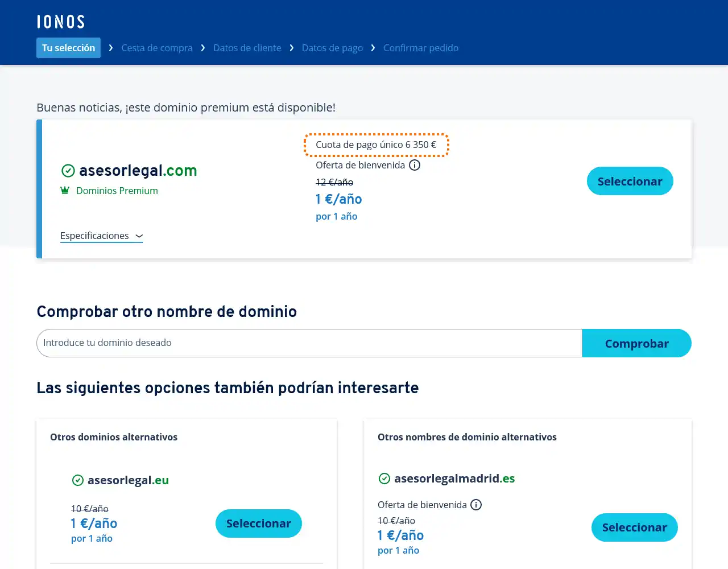The width and height of the screenshot is (728, 569).
Task: Click the IONOS logo
Action: [x=61, y=22]
